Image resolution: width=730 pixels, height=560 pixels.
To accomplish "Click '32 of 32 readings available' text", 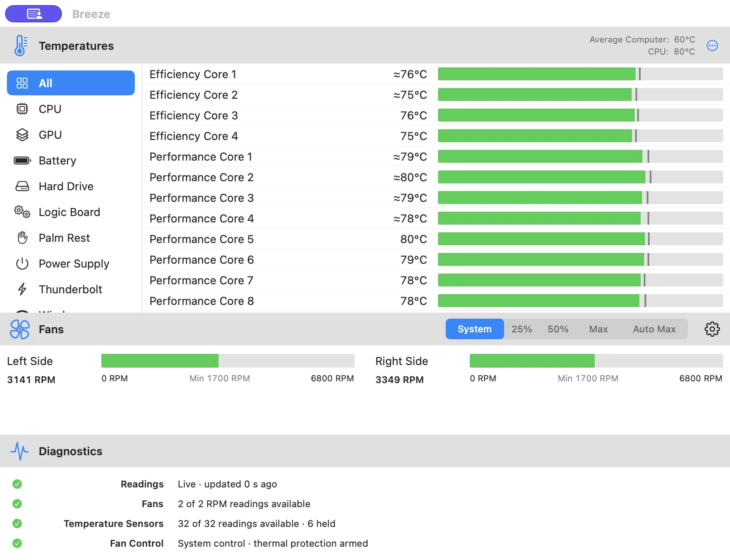I will 238,523.
